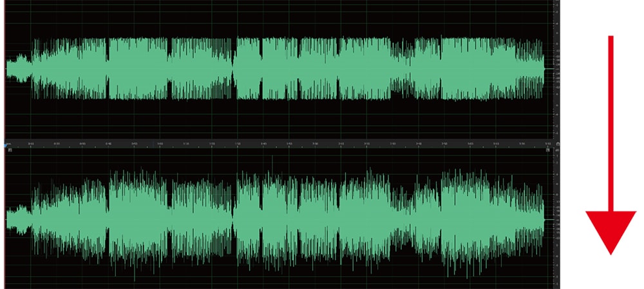
Task: Click the upper waveform's dB amplitude scale
Action: (556, 68)
